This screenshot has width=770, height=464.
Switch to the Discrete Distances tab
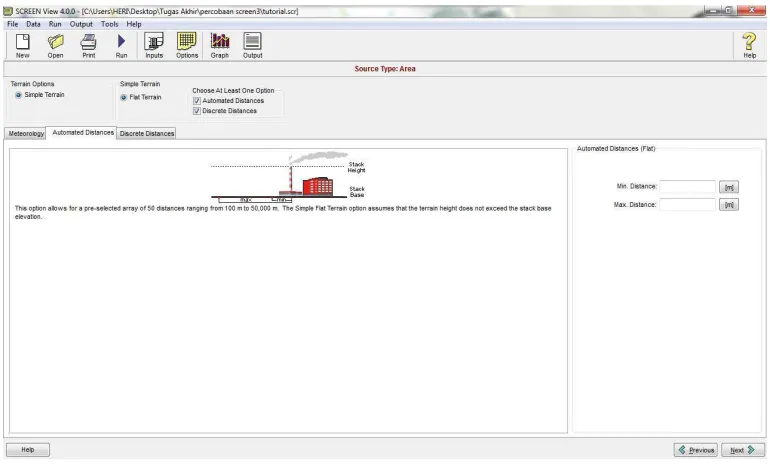point(147,134)
